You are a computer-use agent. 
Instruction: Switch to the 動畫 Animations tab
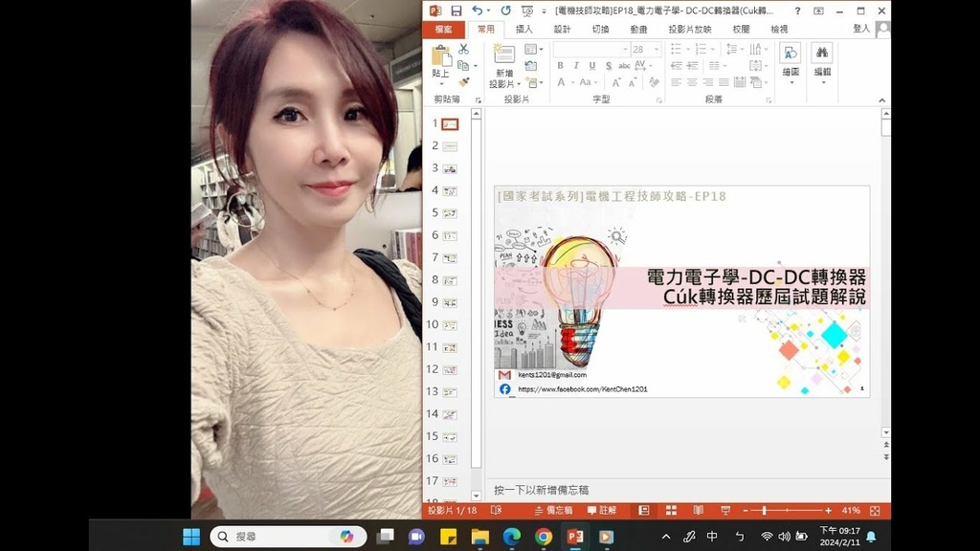click(638, 30)
